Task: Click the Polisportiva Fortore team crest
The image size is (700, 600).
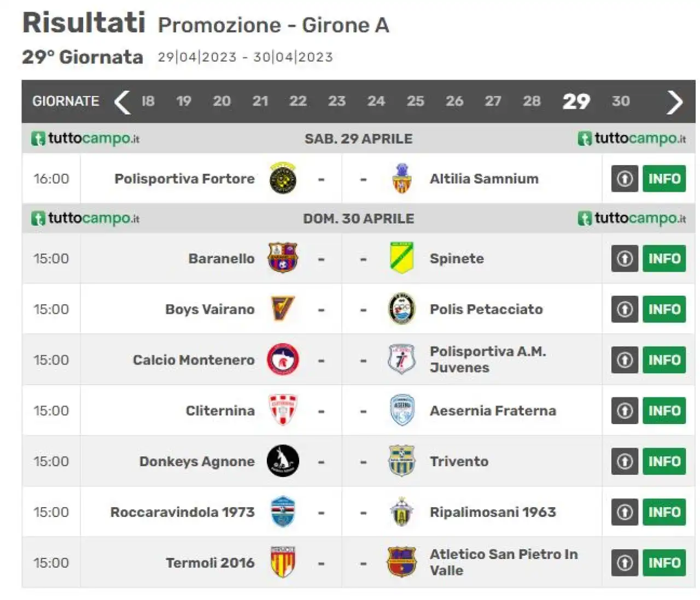Action: point(283,179)
